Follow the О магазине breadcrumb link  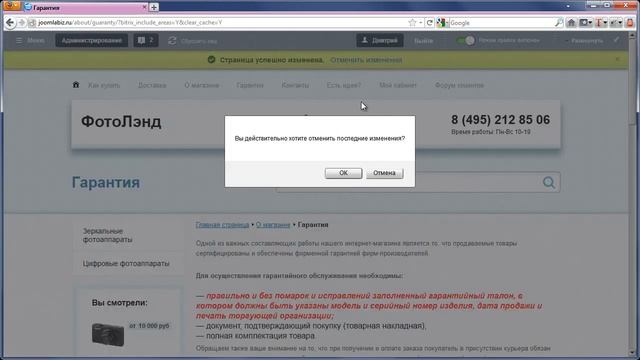(273, 225)
